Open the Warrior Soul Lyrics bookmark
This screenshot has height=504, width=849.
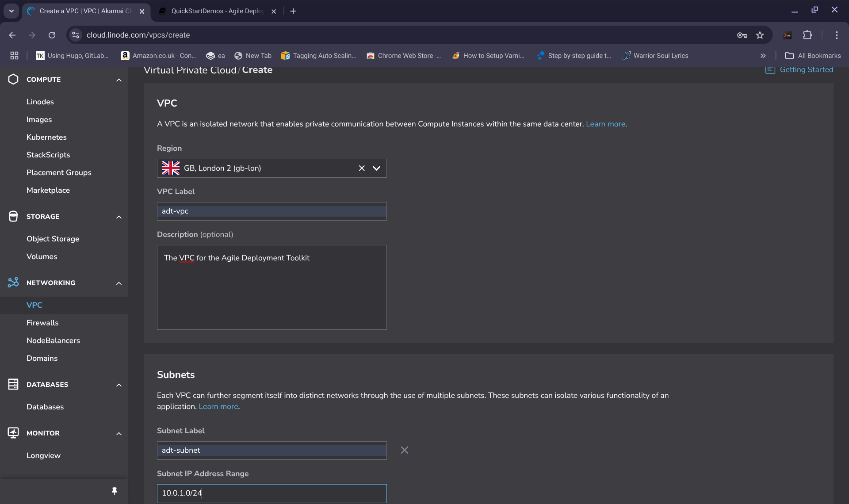coord(655,55)
